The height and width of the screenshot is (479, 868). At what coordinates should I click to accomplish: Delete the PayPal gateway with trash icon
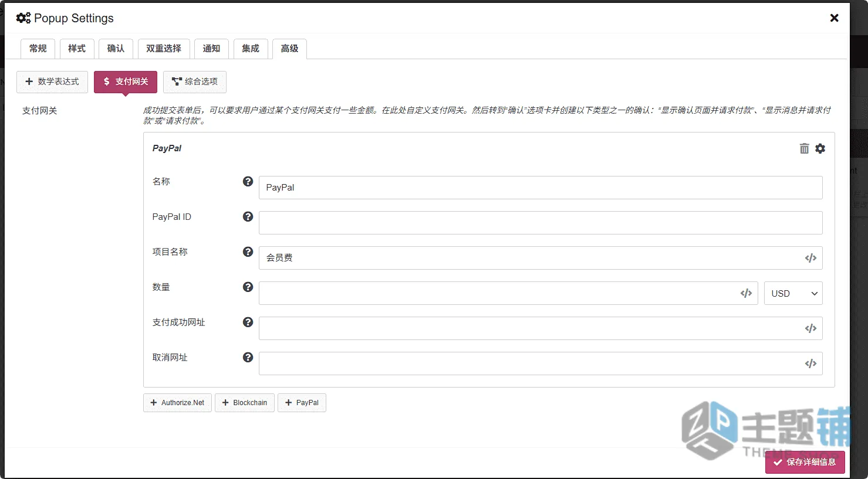point(804,148)
